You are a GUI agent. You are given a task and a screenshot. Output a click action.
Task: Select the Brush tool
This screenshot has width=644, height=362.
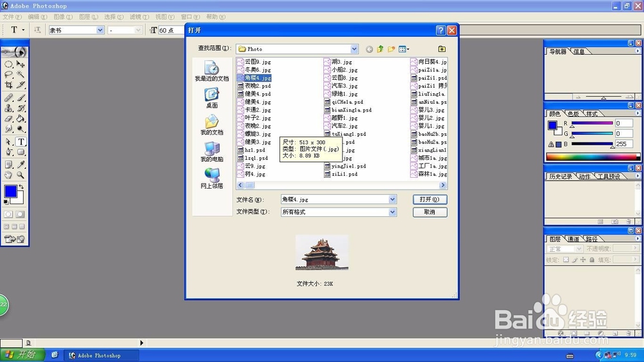click(21, 98)
